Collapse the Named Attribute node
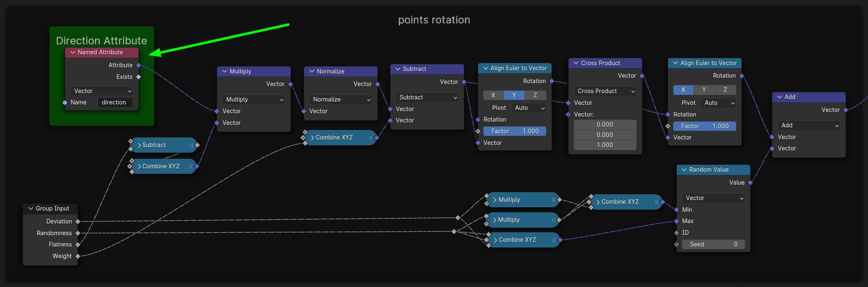Image resolution: width=868 pixels, height=287 pixels. (x=73, y=52)
